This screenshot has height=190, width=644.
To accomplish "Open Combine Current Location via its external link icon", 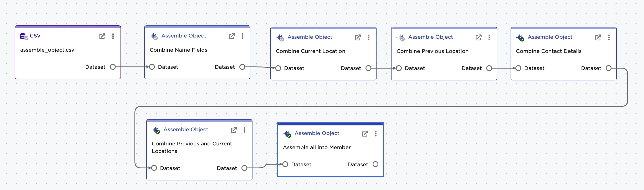I will click(x=358, y=37).
